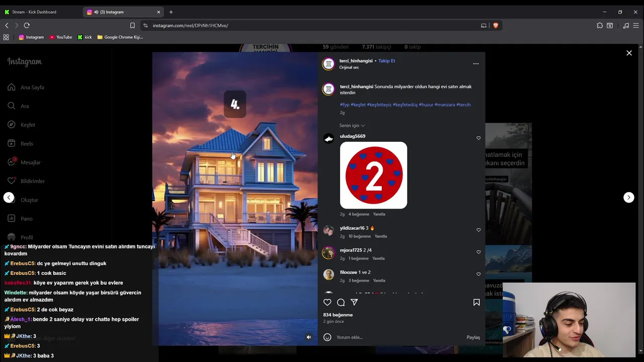Open the red number 2 GIF in comment
The height and width of the screenshot is (362, 644).
(x=373, y=175)
